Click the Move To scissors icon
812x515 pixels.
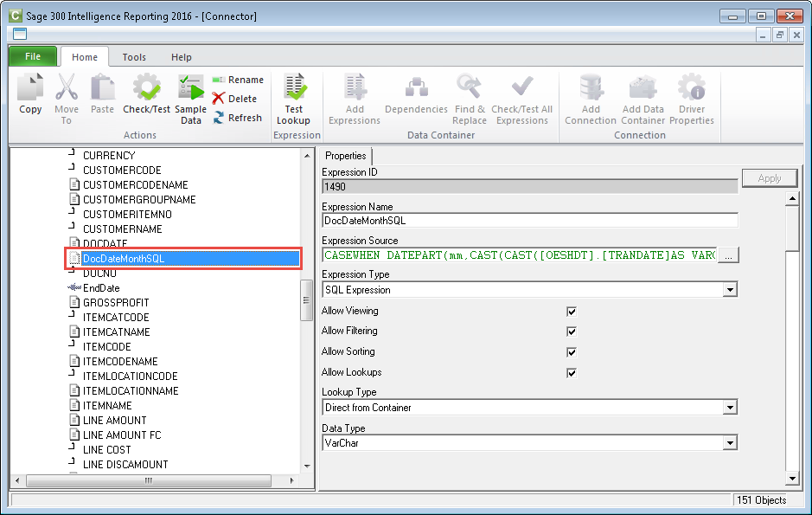(x=67, y=87)
